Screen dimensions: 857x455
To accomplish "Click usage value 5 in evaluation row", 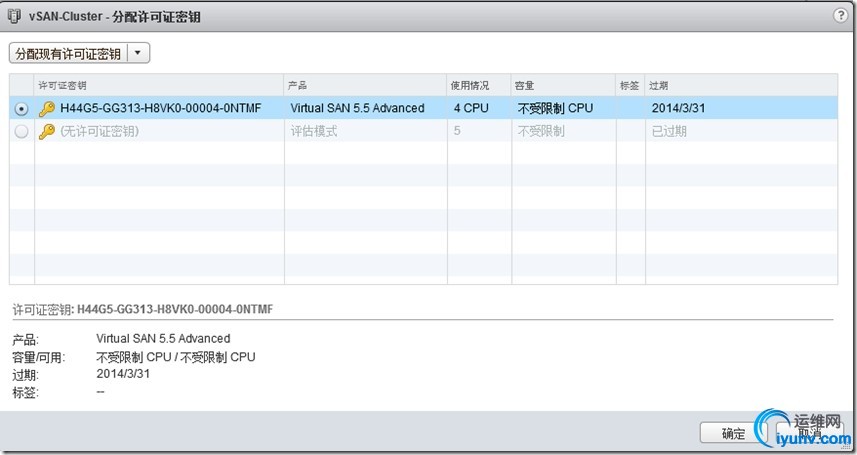I will click(457, 131).
